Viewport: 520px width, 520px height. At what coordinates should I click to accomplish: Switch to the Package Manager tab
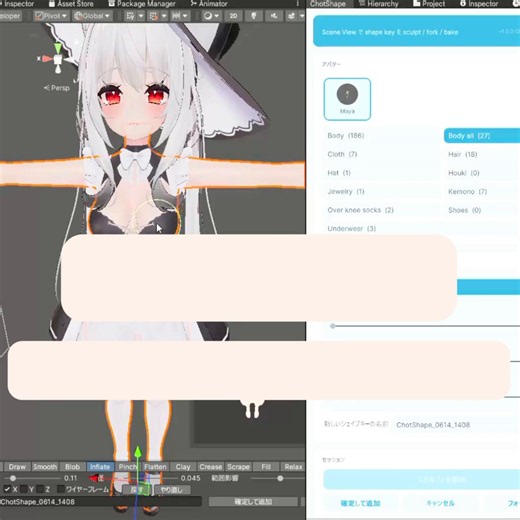[142, 4]
